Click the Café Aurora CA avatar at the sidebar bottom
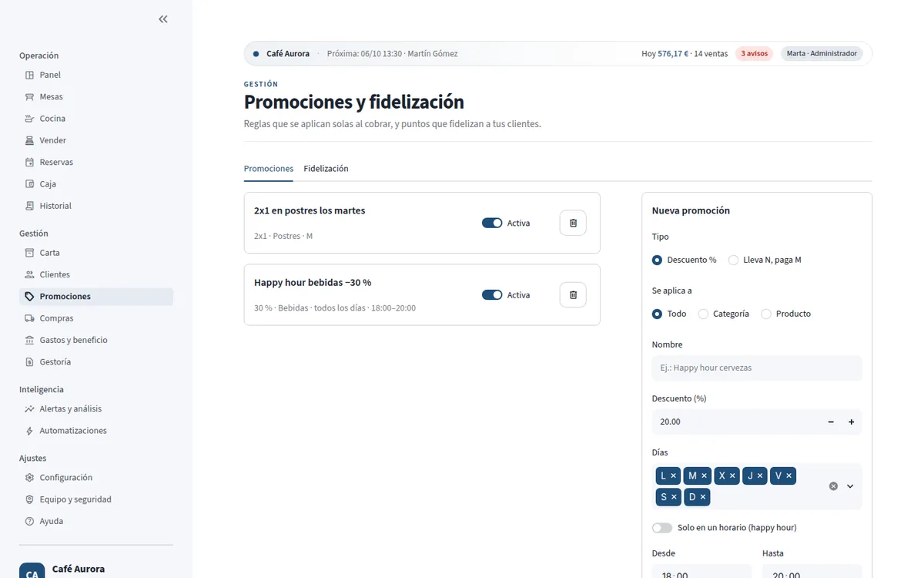 tap(32, 570)
